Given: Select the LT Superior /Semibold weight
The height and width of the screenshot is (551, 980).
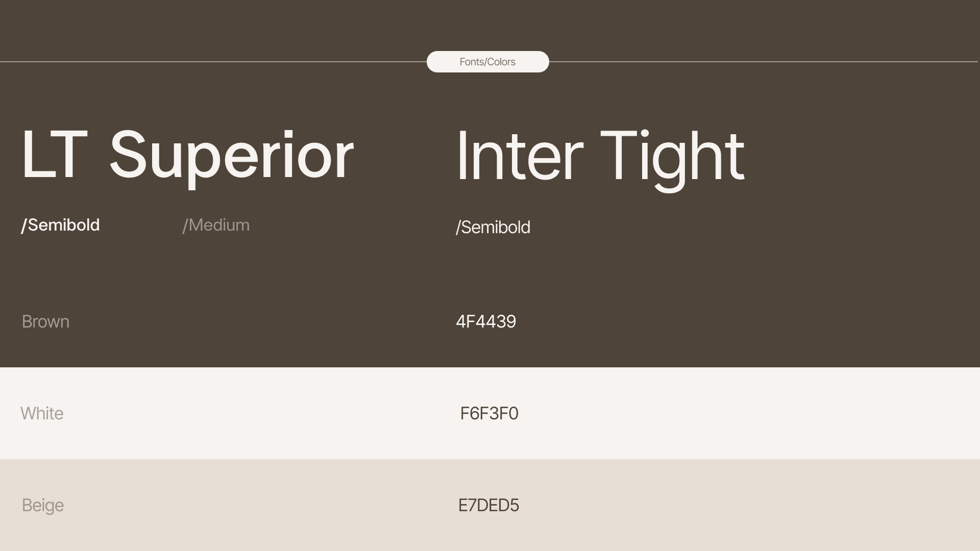Looking at the screenshot, I should point(60,225).
